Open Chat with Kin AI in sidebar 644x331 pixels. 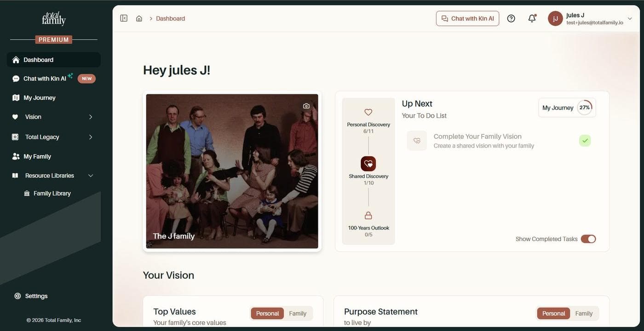(54, 79)
